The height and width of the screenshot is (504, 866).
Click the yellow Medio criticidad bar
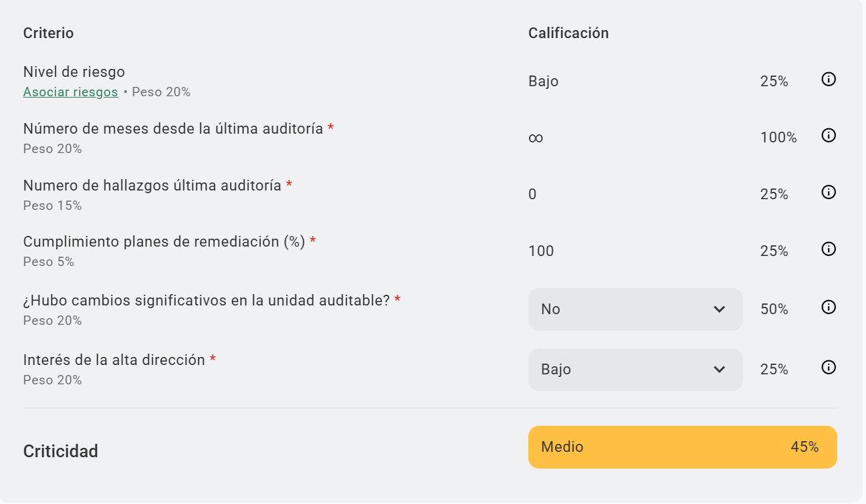(682, 447)
